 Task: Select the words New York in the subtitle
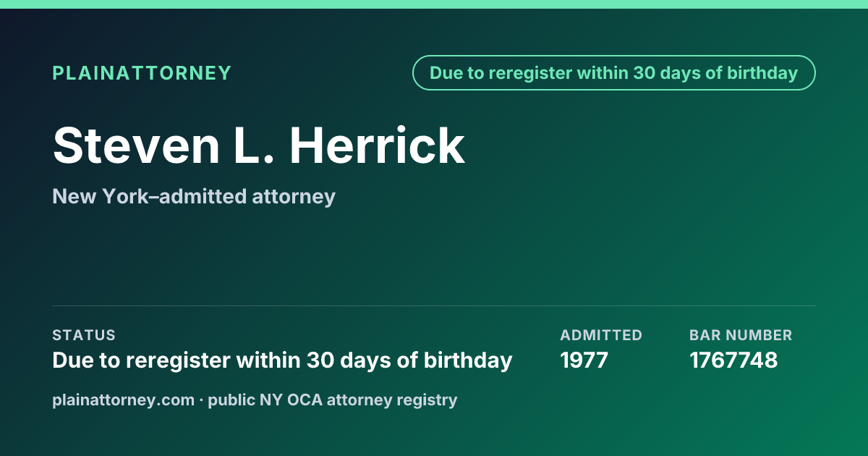(x=98, y=196)
